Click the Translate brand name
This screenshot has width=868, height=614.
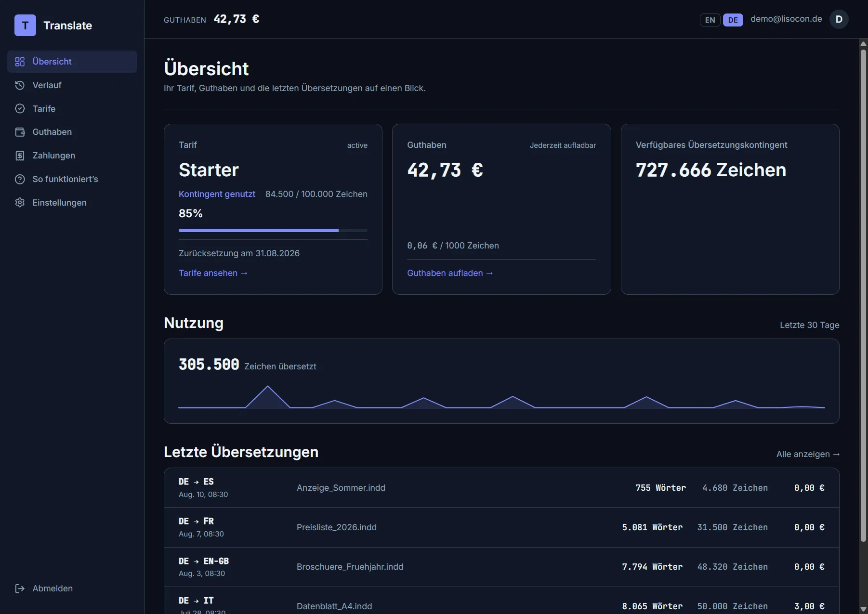tap(68, 26)
